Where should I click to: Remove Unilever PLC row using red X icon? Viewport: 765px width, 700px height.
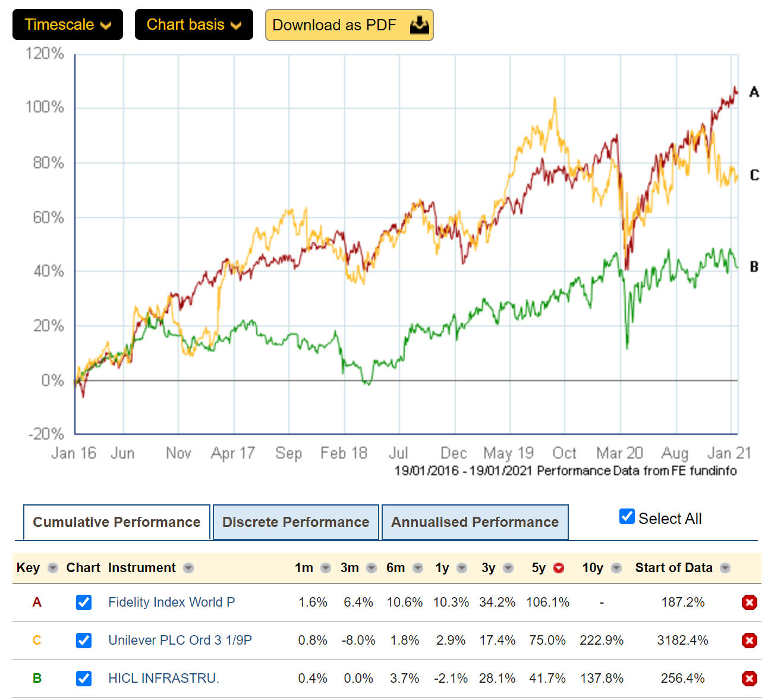[749, 641]
